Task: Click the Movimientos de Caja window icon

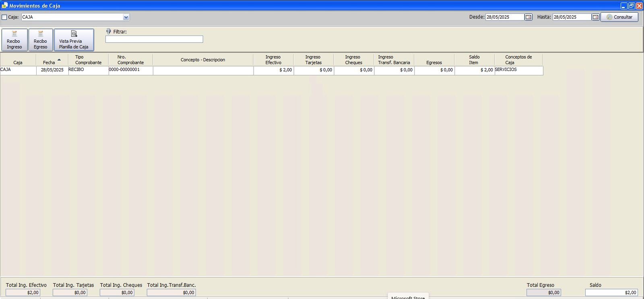Action: [x=4, y=6]
